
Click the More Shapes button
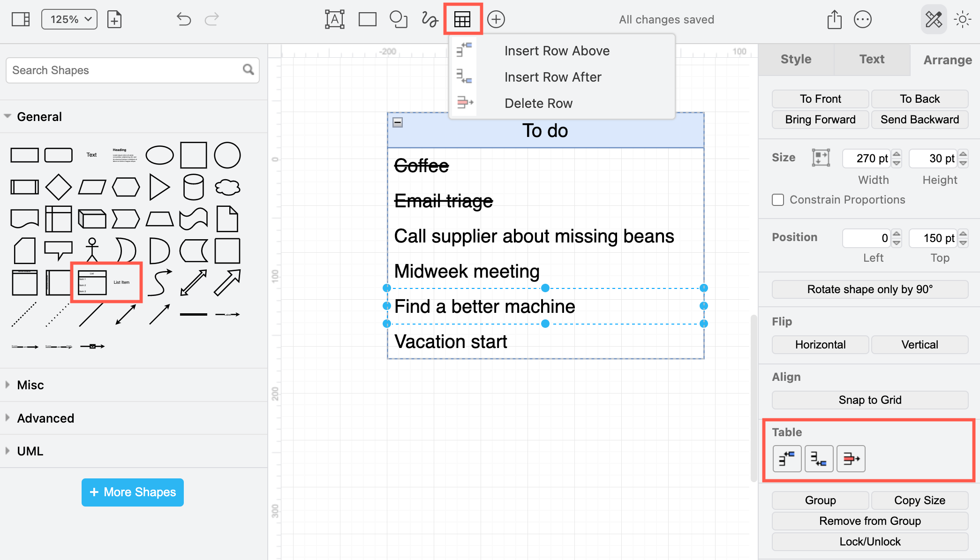(x=133, y=492)
